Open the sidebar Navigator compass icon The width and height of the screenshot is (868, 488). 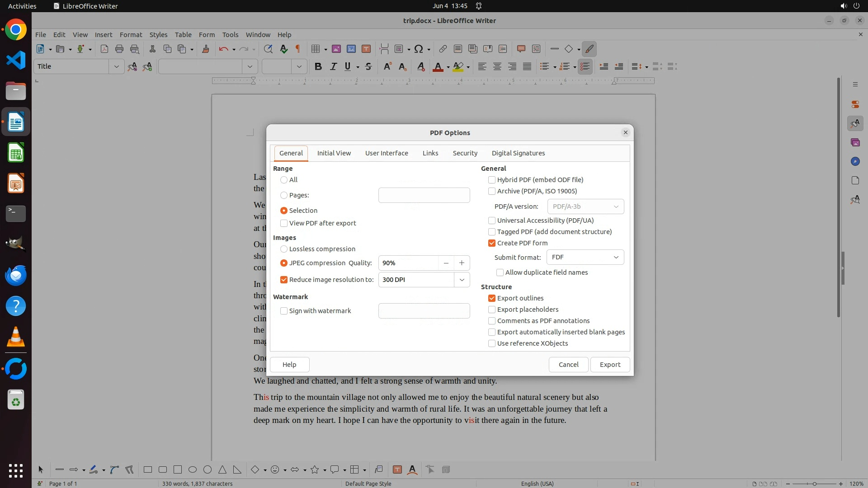pos(855,161)
